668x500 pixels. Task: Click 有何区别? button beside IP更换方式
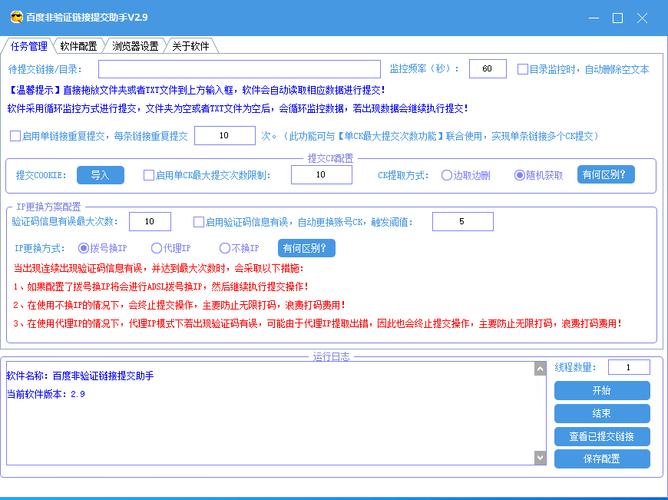[x=306, y=248]
